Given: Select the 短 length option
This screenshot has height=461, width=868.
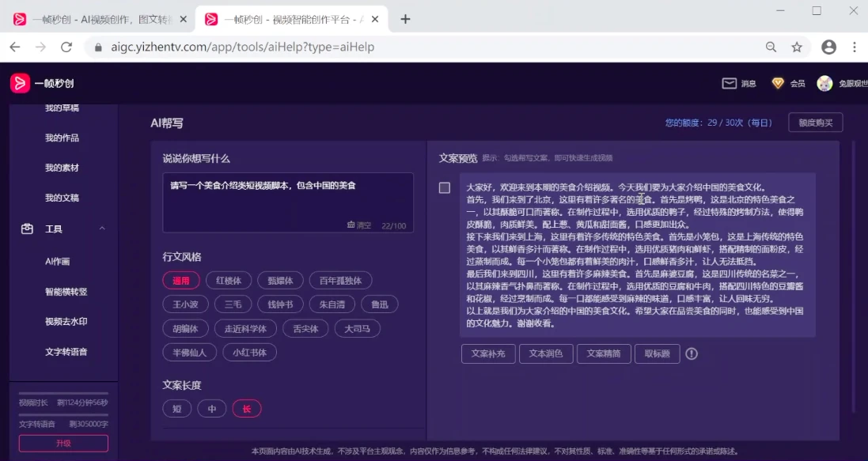Looking at the screenshot, I should 177,409.
